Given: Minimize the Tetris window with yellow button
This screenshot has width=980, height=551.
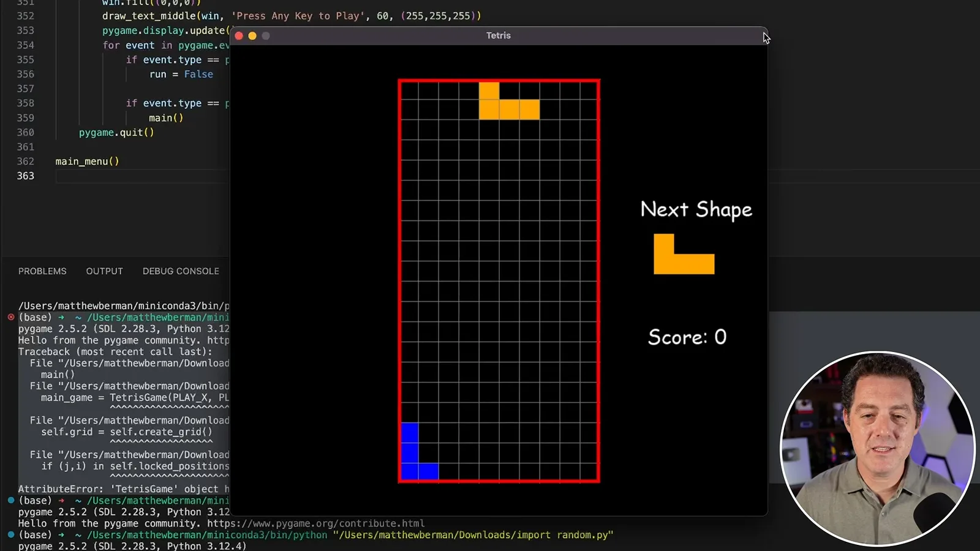Looking at the screenshot, I should [252, 36].
